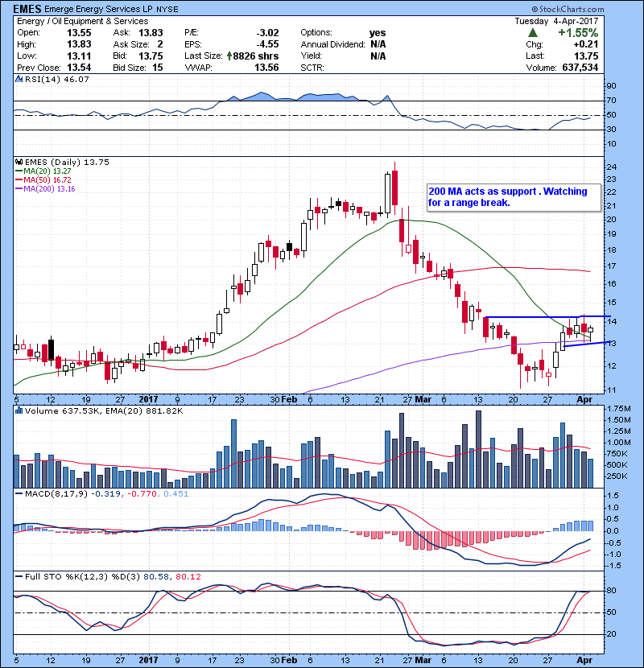Click the green up-arrow change indicator
Viewport: 644px width, 668px height.
pos(532,33)
